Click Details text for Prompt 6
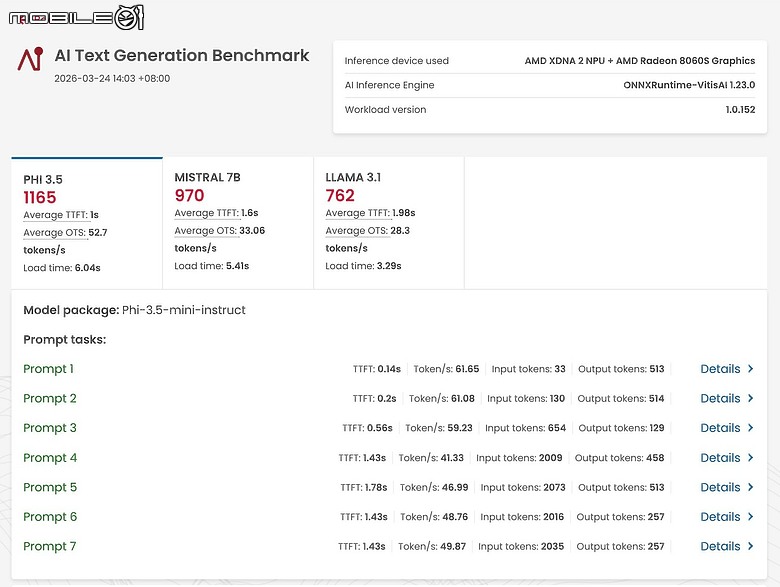The height and width of the screenshot is (587, 780). point(720,517)
